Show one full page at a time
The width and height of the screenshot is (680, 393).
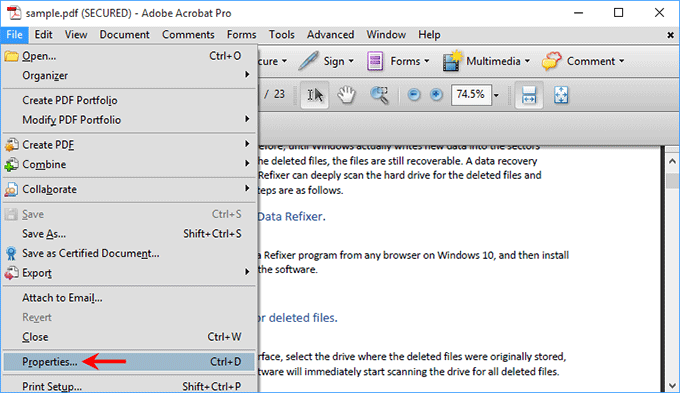point(561,95)
